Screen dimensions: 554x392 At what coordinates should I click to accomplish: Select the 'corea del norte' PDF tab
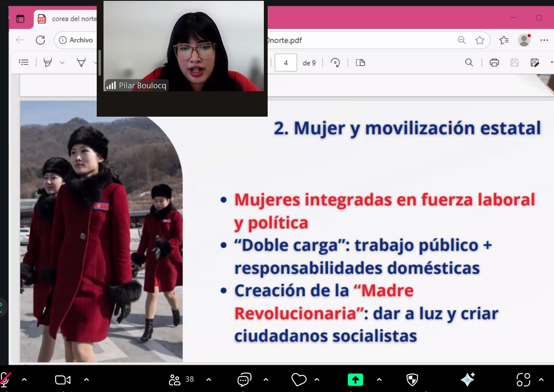(x=68, y=19)
